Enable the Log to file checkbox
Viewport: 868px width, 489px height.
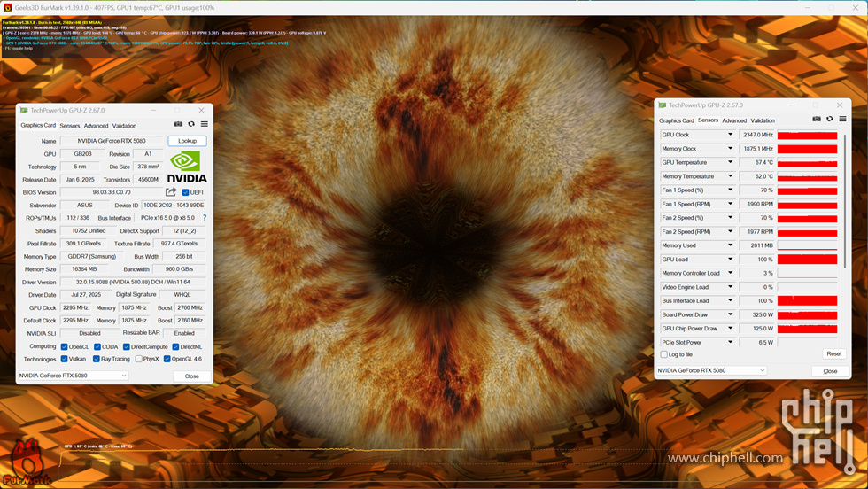(663, 354)
